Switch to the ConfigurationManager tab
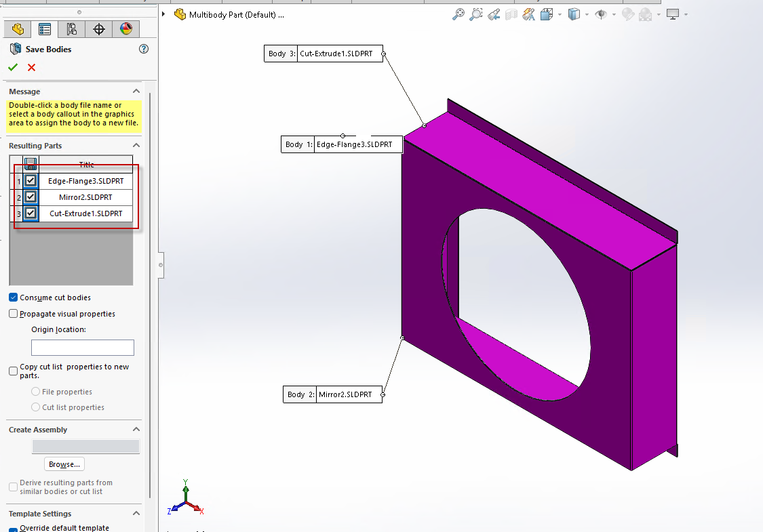The image size is (763, 532). [70, 29]
